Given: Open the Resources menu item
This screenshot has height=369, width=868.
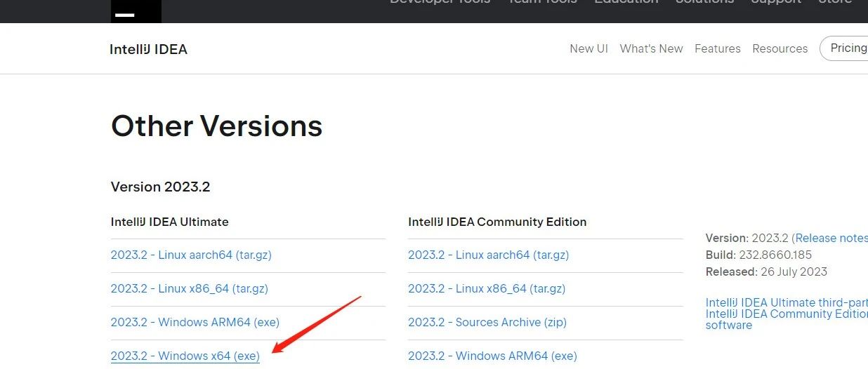Looking at the screenshot, I should click(x=780, y=48).
